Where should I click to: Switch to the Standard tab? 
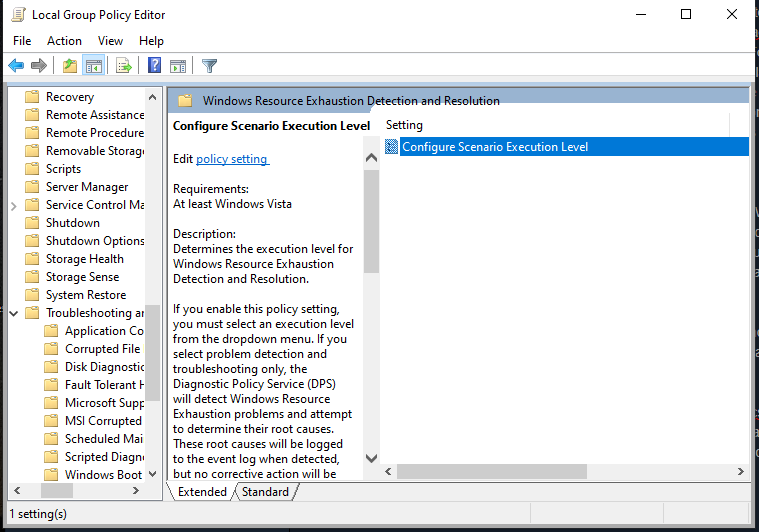pos(265,492)
